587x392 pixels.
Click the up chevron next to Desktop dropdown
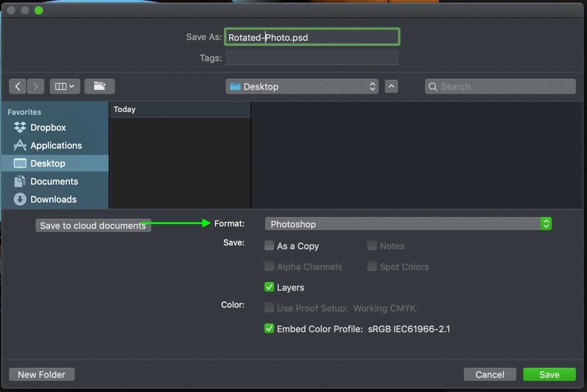click(x=392, y=86)
